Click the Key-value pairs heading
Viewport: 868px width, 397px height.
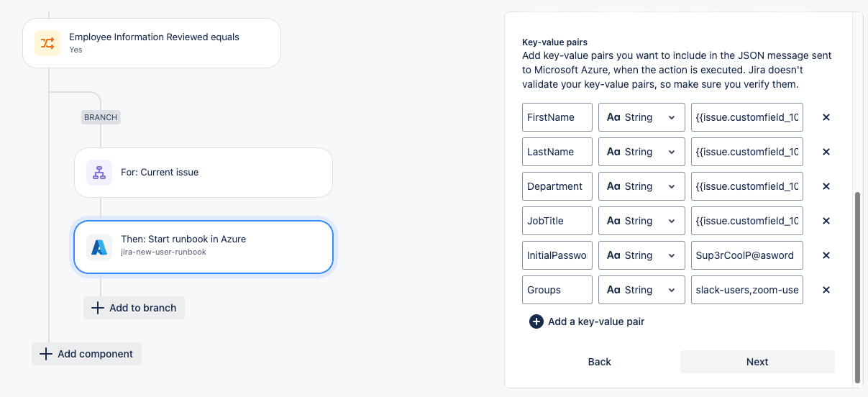(554, 42)
